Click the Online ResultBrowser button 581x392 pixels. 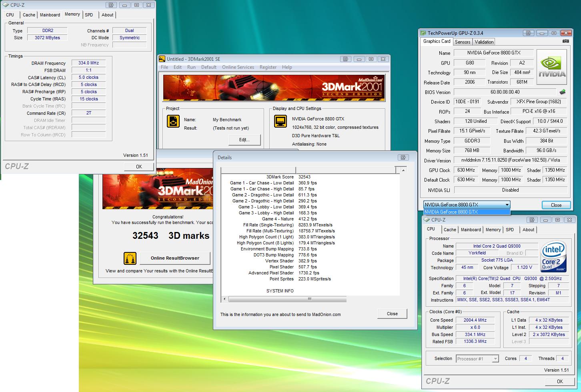pyautogui.click(x=175, y=258)
